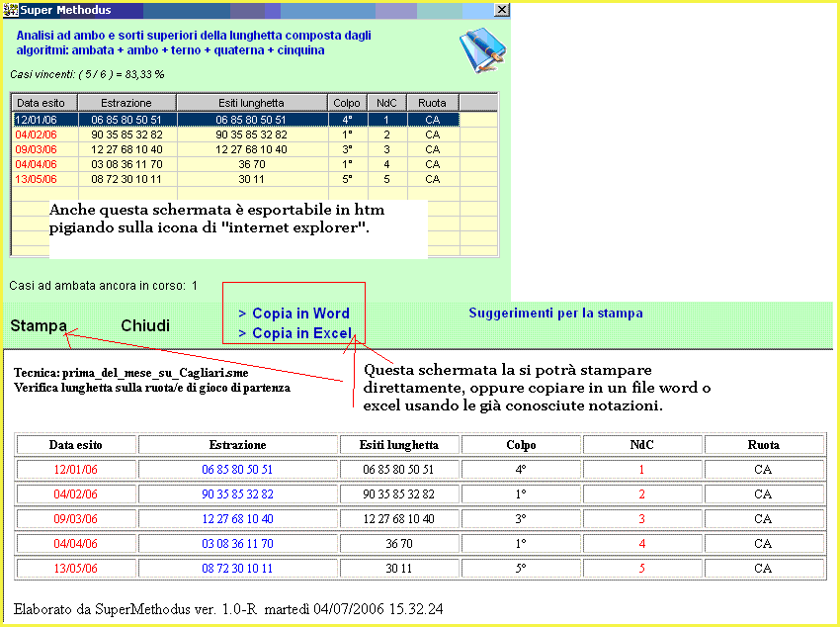Click the blue book and pen icon

[x=482, y=49]
